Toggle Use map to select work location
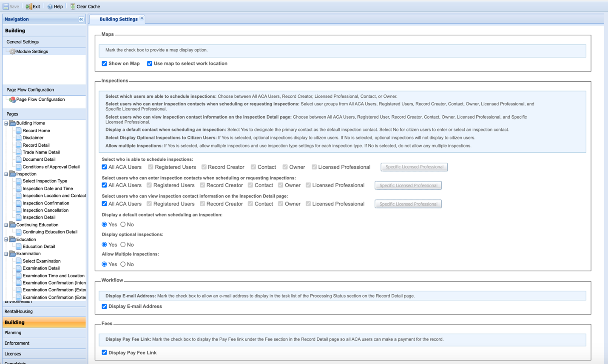 tap(150, 64)
